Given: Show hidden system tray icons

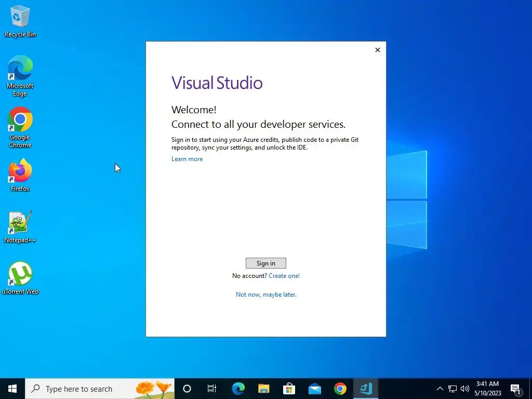Looking at the screenshot, I should tap(440, 389).
